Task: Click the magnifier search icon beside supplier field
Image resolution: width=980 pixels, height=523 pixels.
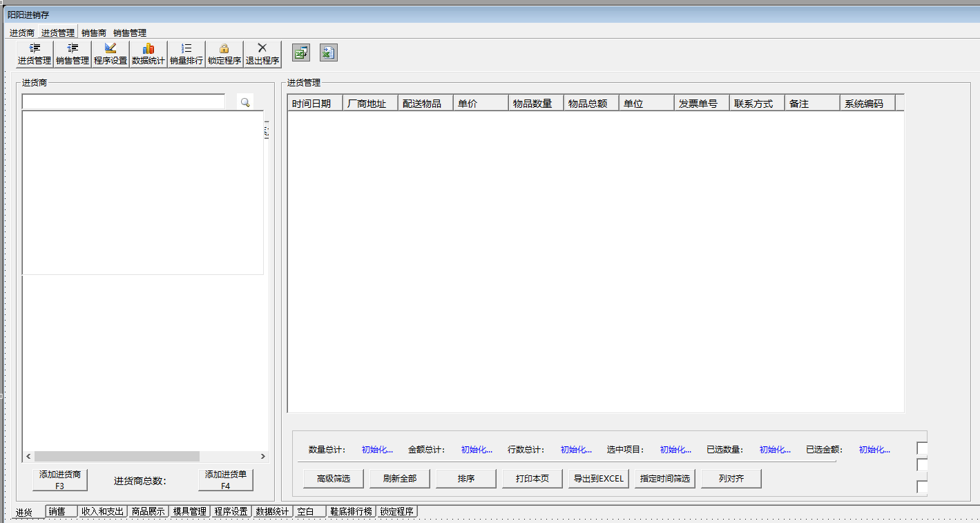Action: pyautogui.click(x=245, y=102)
